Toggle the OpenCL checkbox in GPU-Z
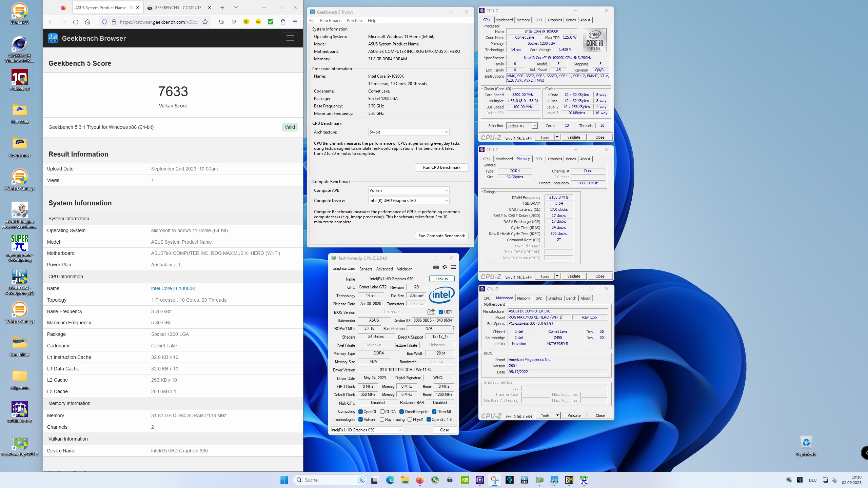 click(x=361, y=412)
